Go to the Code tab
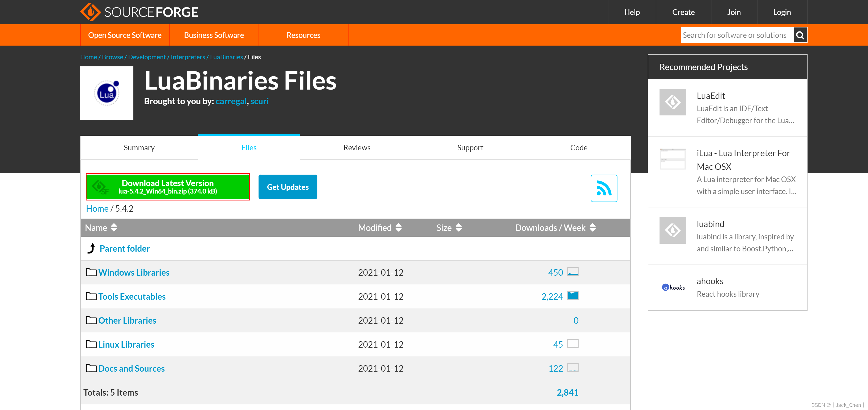The image size is (868, 410). click(x=579, y=147)
